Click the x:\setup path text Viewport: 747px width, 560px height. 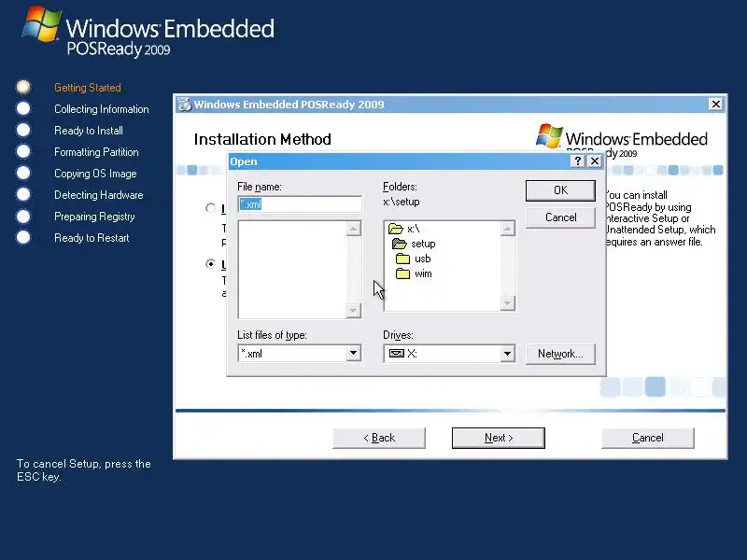402,202
